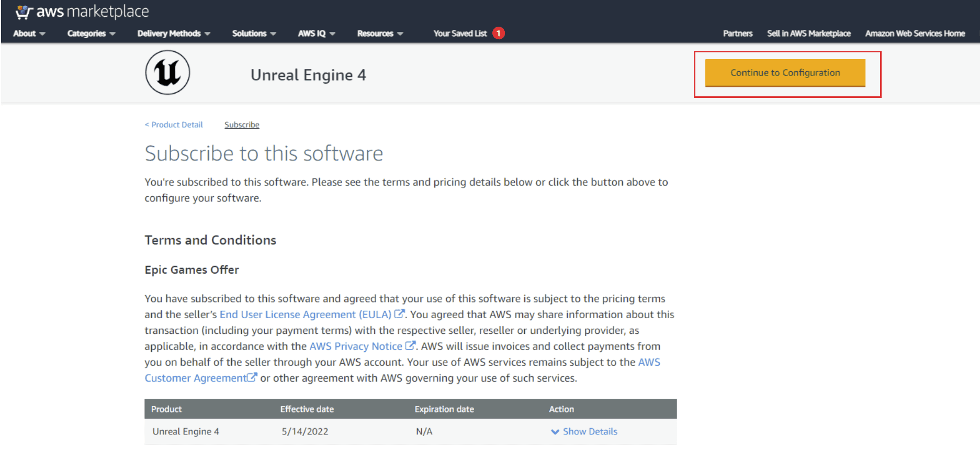This screenshot has width=980, height=470.
Task: Click the N/A expiration date cell
Action: tap(424, 432)
